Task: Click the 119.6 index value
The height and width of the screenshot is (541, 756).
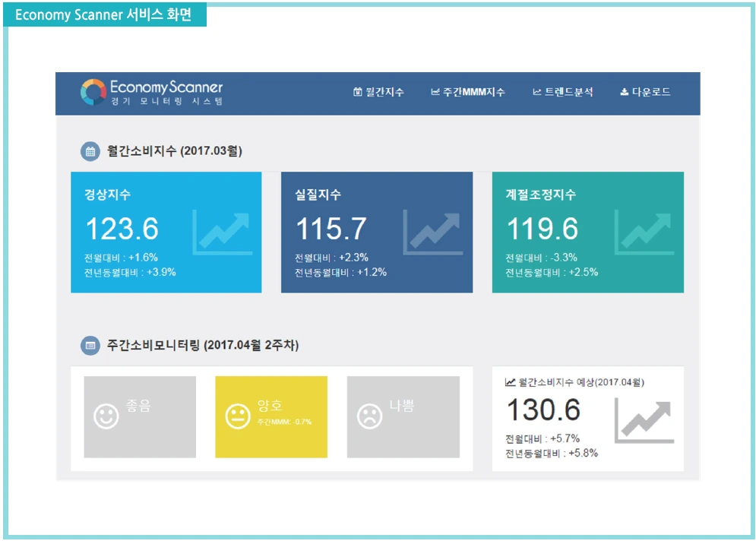Action: click(x=542, y=229)
